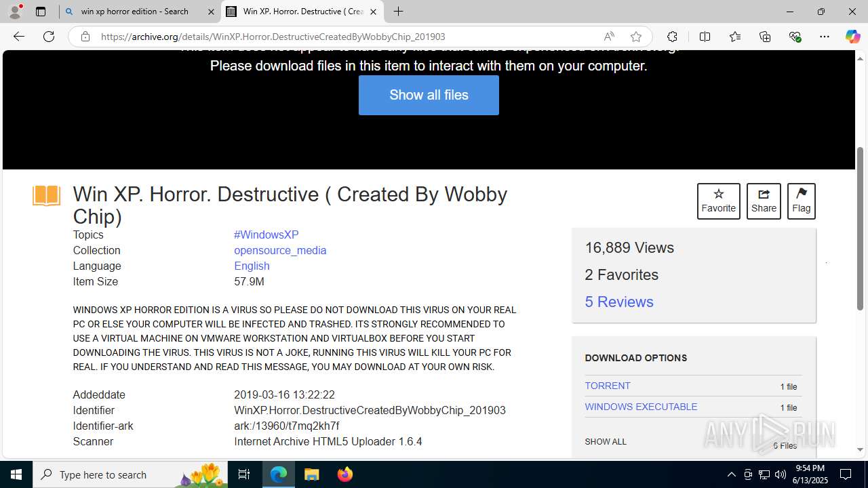Open Task View on taskbar
Viewport: 868px width, 488px height.
244,474
